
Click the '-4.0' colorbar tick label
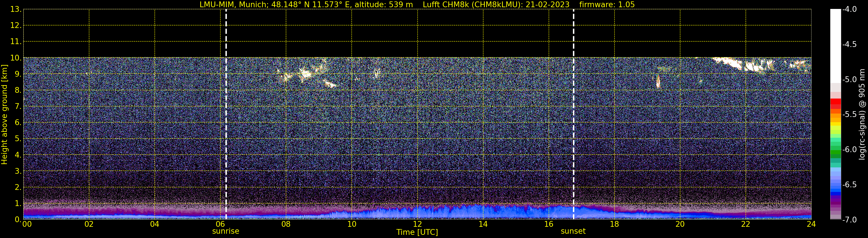(x=849, y=9)
